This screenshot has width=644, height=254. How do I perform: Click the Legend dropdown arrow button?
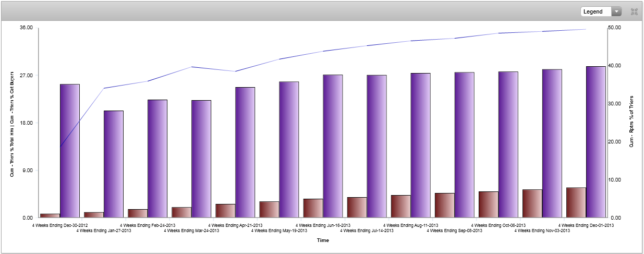(617, 11)
